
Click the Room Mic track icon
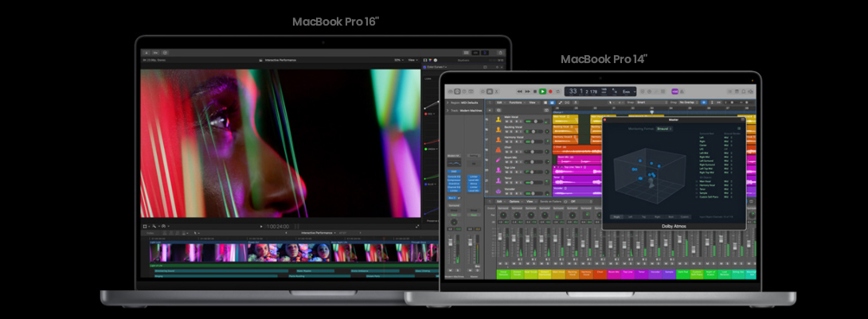click(x=499, y=159)
